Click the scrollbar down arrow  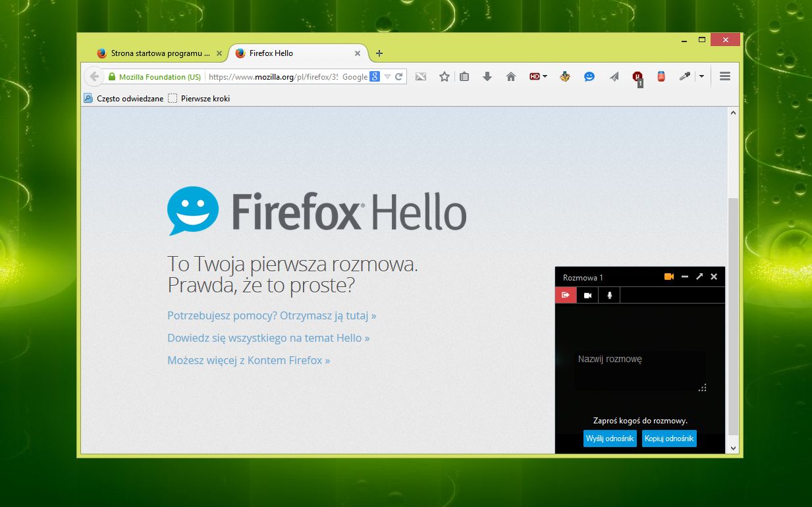733,448
